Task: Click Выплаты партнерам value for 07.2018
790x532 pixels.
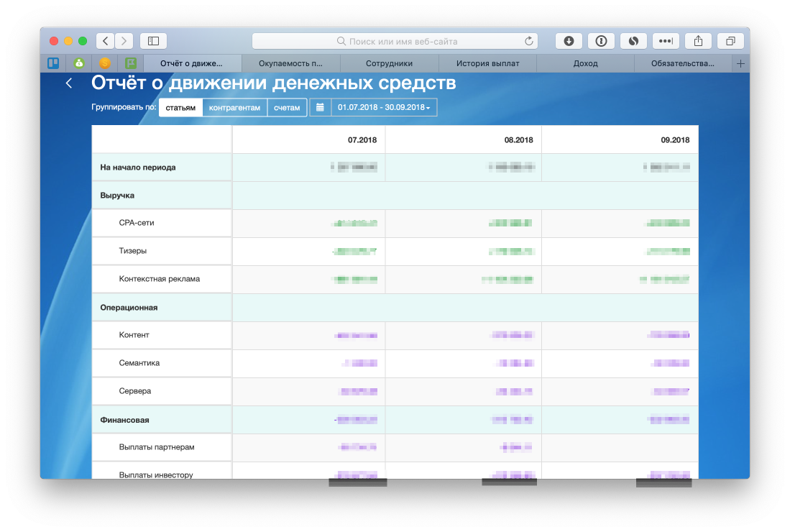Action: click(358, 447)
